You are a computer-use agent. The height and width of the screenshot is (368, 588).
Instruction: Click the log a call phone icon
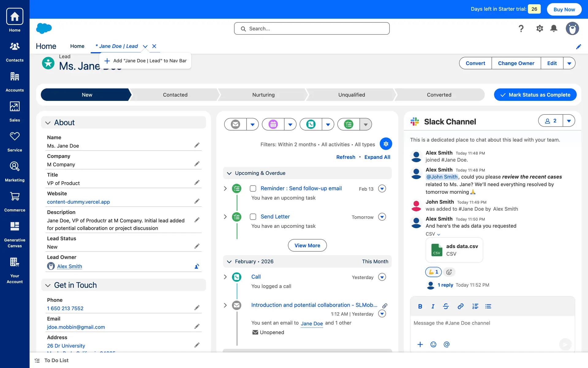pyautogui.click(x=311, y=124)
